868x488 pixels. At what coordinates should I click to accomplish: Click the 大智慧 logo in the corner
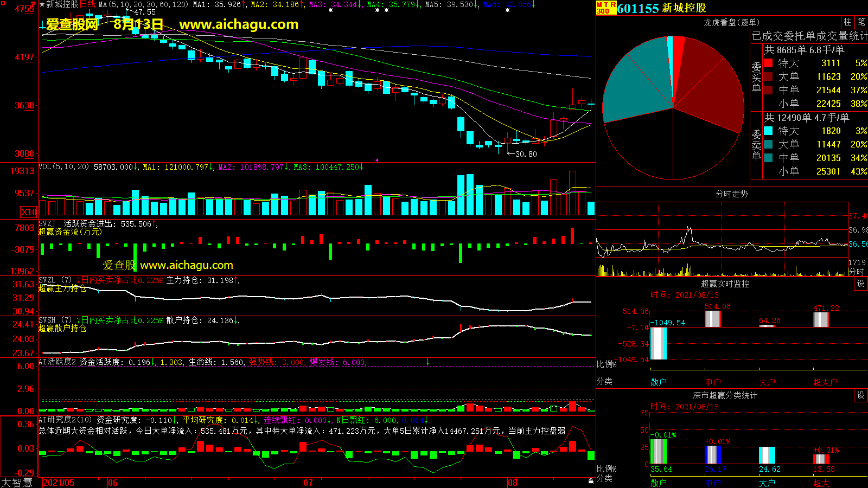coord(17,483)
